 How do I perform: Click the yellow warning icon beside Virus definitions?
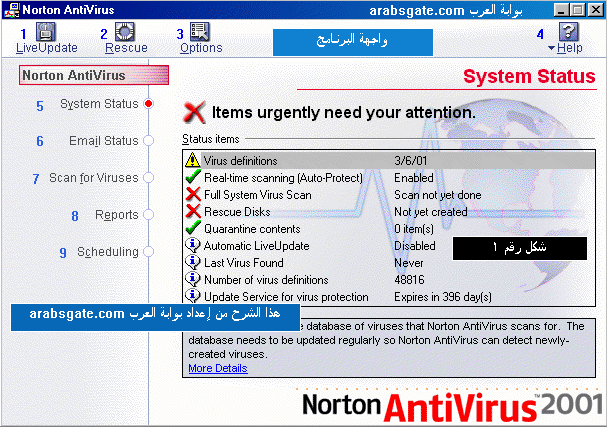point(192,160)
